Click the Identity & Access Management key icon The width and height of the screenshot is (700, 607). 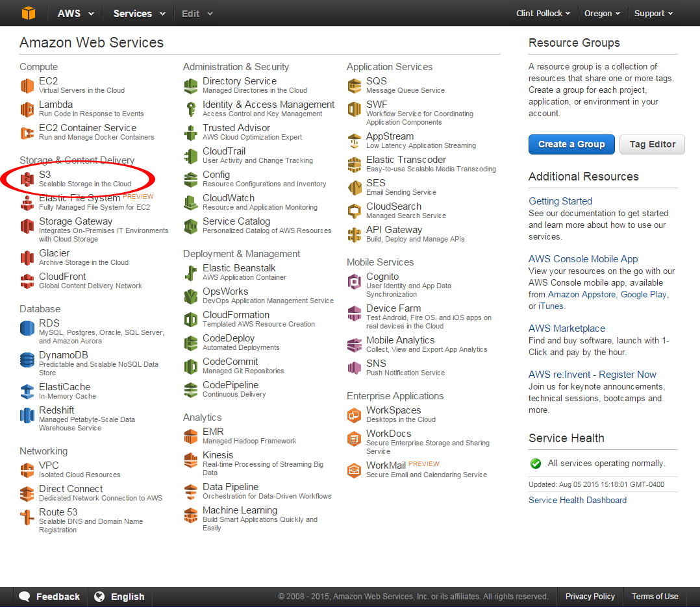pyautogui.click(x=191, y=109)
